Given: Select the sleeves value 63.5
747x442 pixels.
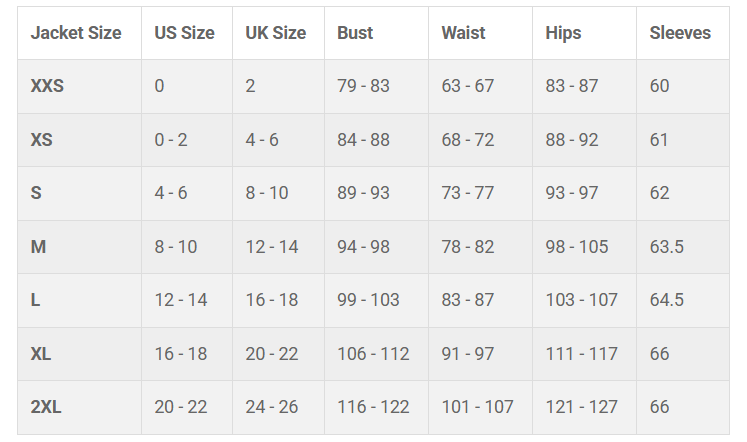Looking at the screenshot, I should [666, 247].
